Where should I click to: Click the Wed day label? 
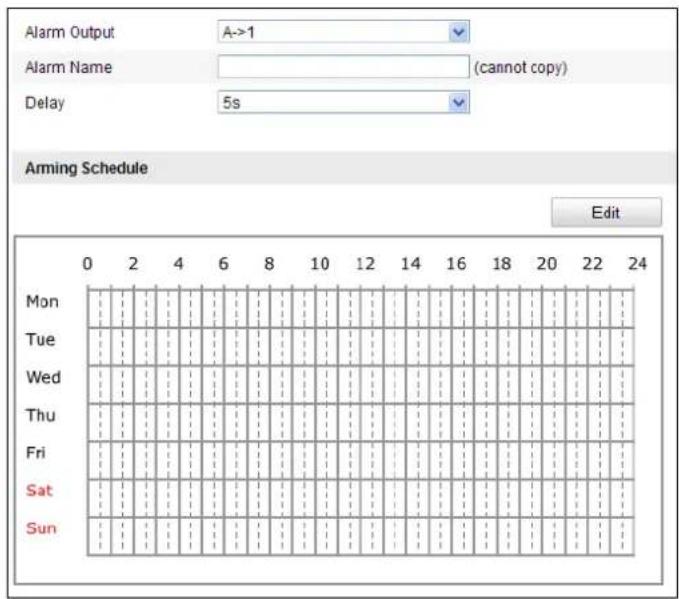point(43,377)
